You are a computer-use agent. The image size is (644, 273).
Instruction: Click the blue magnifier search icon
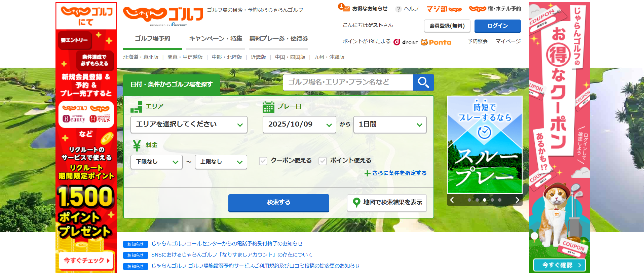coord(423,82)
